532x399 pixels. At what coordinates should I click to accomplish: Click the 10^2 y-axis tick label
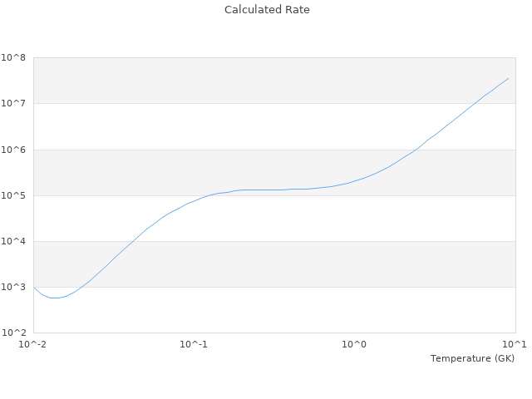[14, 332]
